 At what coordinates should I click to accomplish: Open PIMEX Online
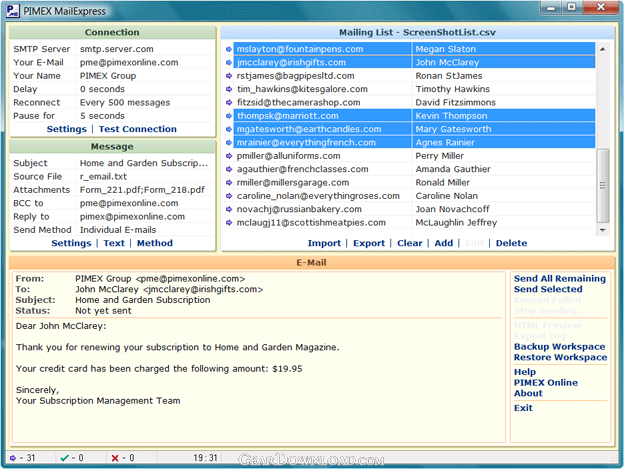click(546, 383)
